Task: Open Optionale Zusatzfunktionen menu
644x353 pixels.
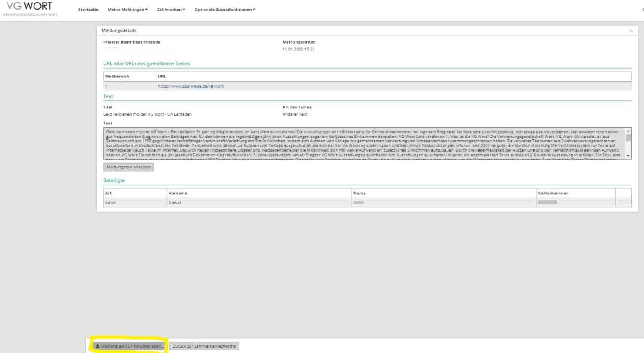Action: point(225,10)
